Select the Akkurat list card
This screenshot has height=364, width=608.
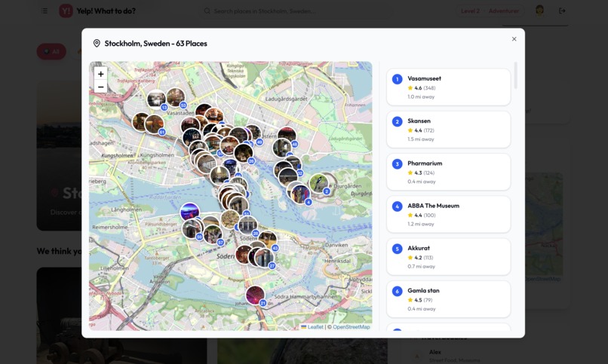coord(448,257)
